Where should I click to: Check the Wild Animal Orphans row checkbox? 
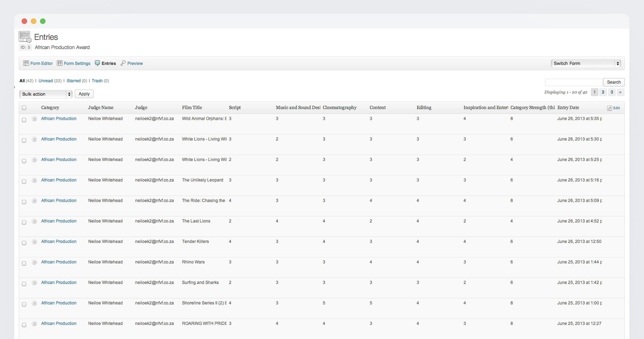click(x=24, y=120)
